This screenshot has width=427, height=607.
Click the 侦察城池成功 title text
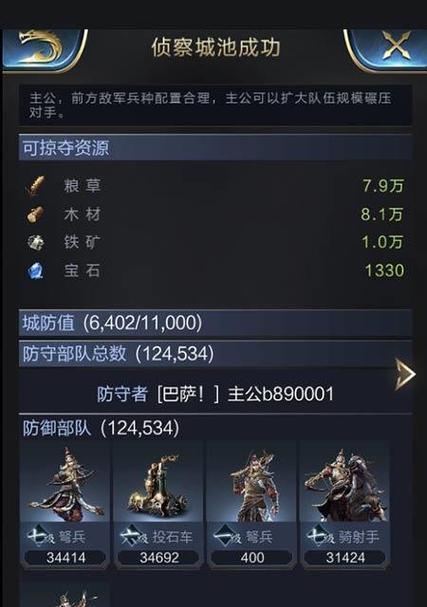[x=216, y=48]
